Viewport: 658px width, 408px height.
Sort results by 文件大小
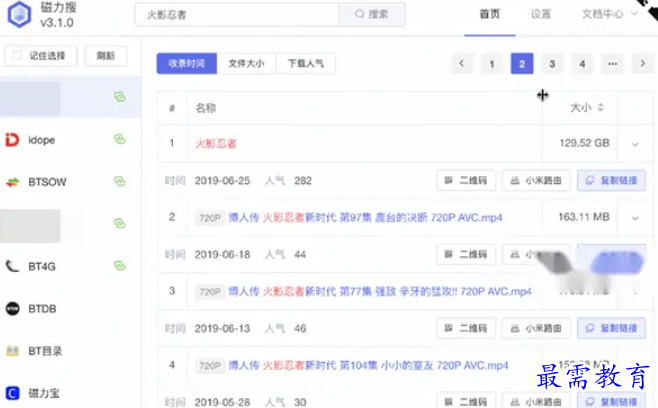(x=246, y=63)
